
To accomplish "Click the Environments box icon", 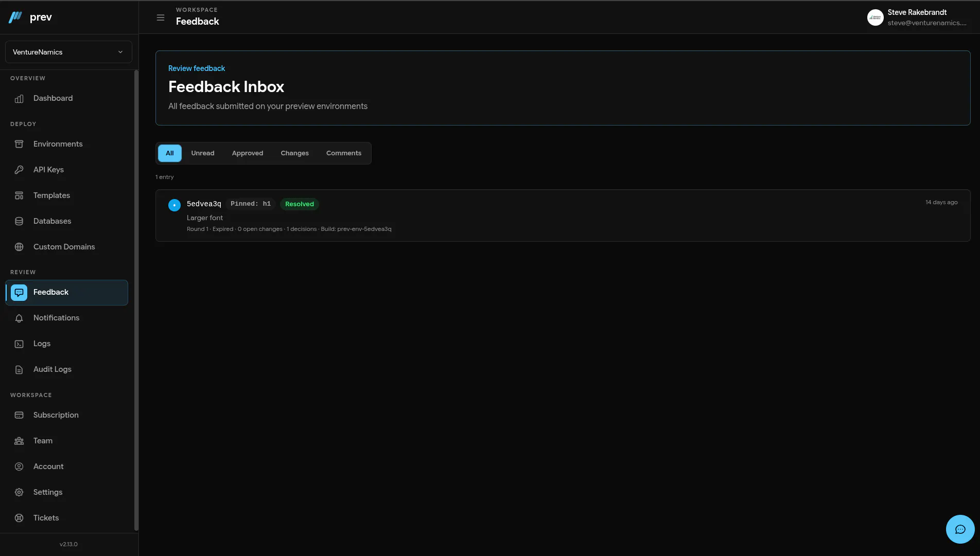I will tap(19, 144).
